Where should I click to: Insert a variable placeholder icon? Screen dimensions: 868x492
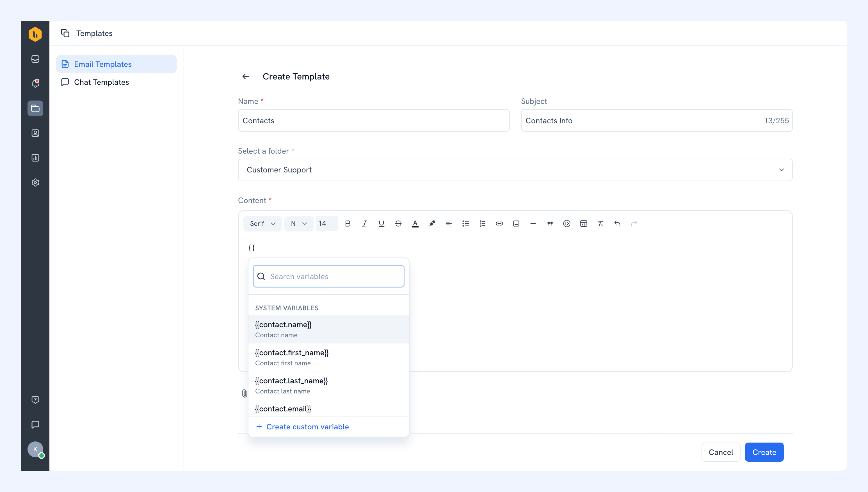[567, 223]
